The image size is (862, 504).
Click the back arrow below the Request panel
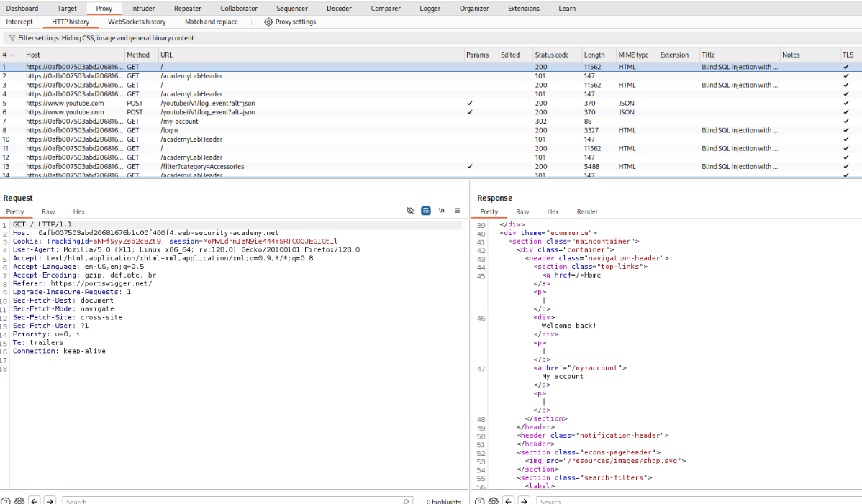[33, 500]
